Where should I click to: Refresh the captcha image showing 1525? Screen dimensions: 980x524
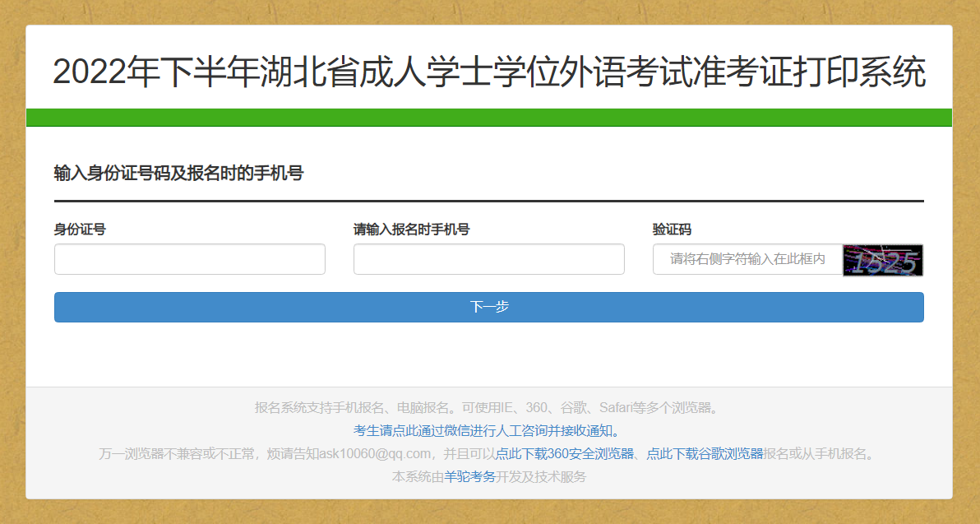[x=883, y=260]
